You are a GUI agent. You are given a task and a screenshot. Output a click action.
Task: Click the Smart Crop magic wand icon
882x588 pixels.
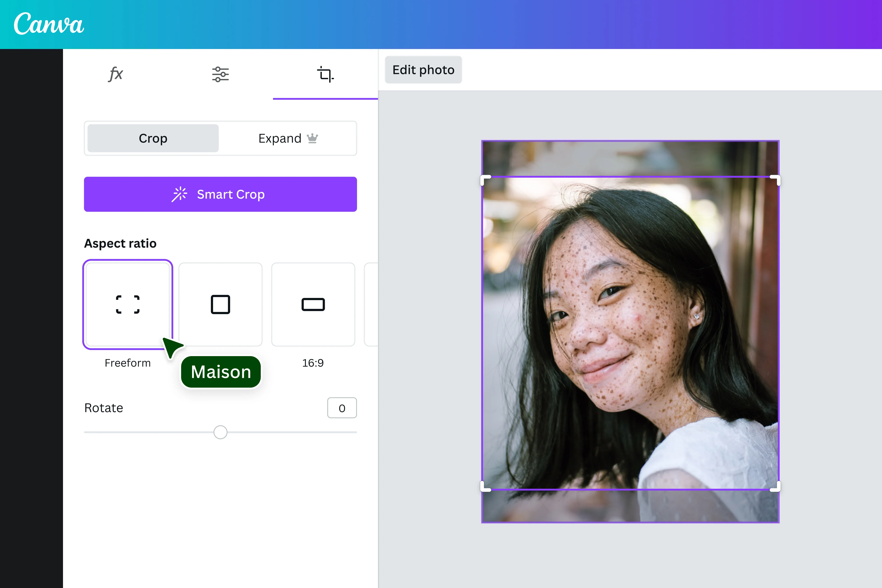click(x=180, y=194)
